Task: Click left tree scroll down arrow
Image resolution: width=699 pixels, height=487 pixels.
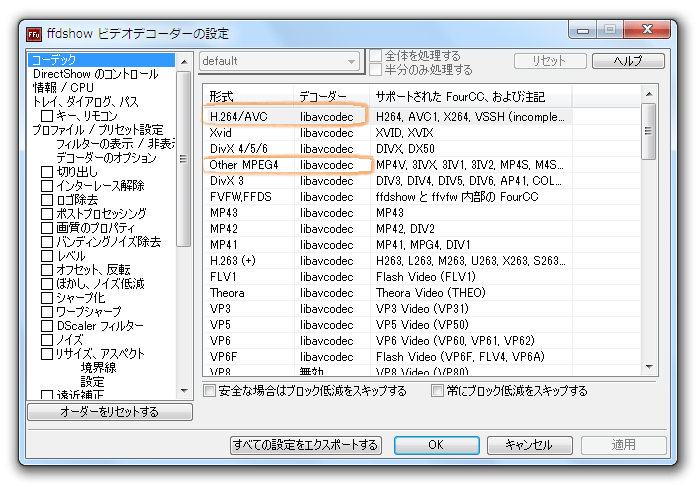Action: click(184, 391)
